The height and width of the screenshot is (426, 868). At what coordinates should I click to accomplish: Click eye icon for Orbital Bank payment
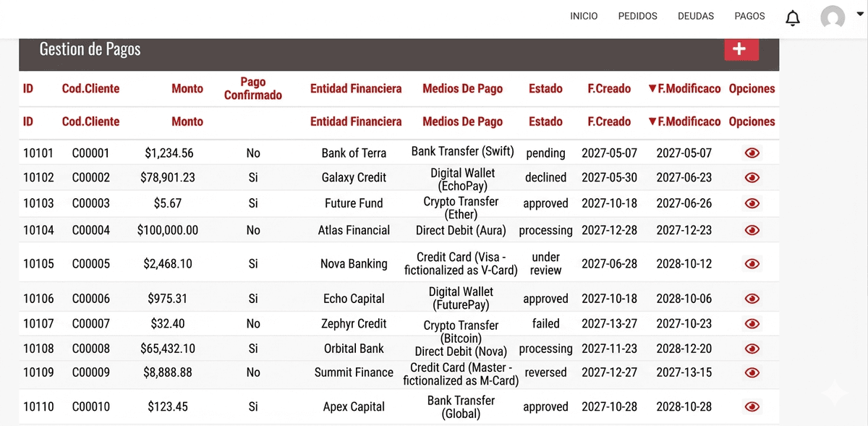point(752,349)
